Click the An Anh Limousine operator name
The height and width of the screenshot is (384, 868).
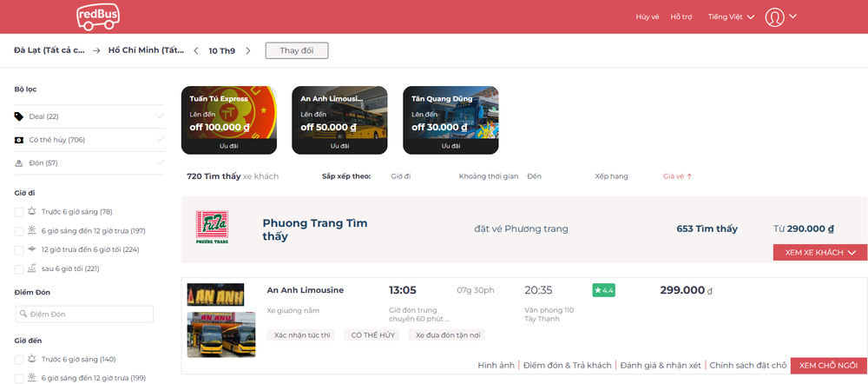[x=305, y=290]
